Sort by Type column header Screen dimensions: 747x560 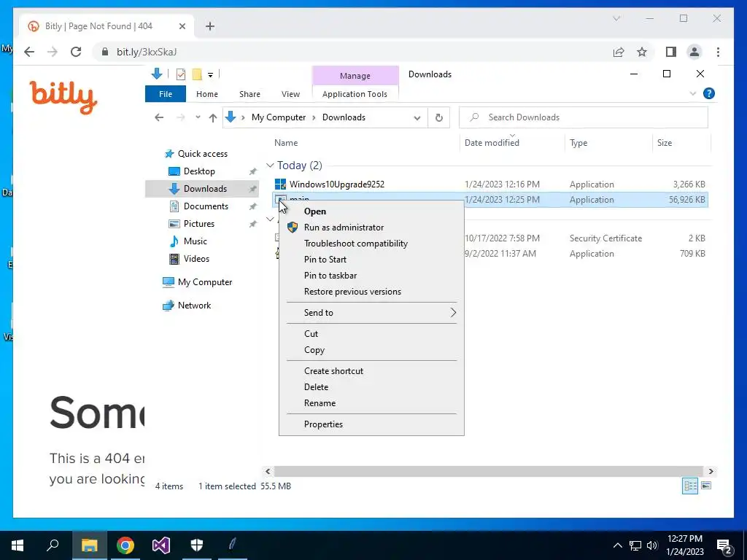pyautogui.click(x=578, y=143)
